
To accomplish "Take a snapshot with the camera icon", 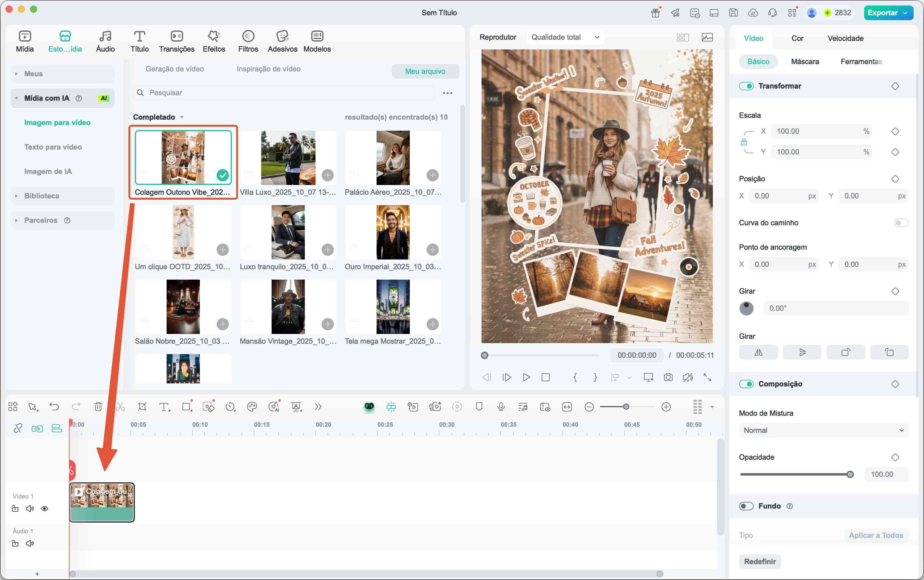I will tap(668, 377).
